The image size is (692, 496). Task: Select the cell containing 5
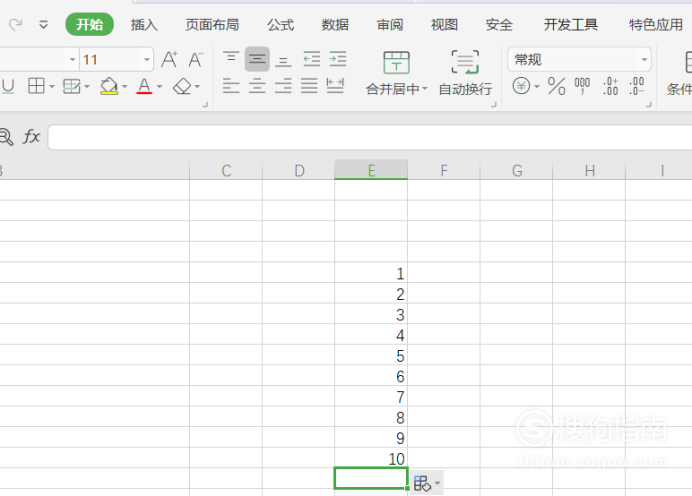pos(371,355)
